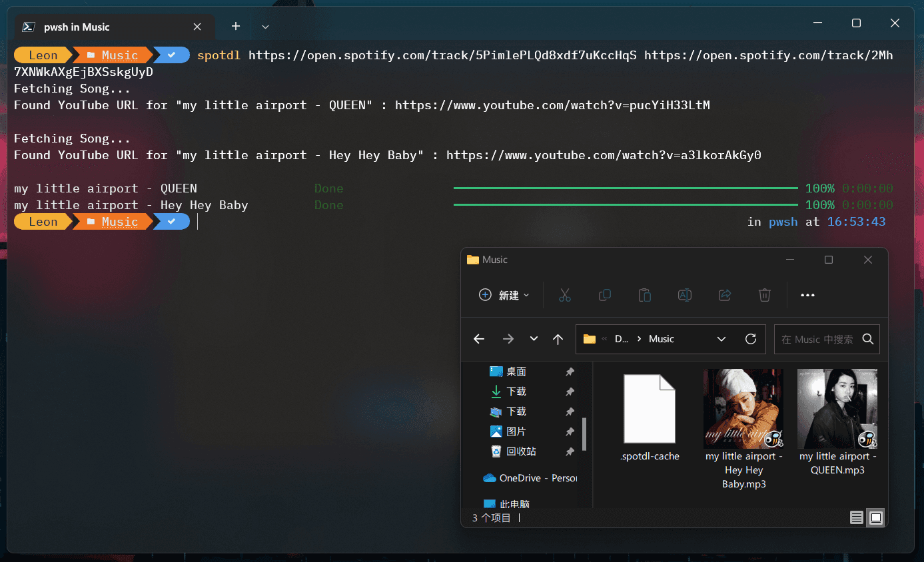Click the navigation pane scrollbar
Image resolution: width=924 pixels, height=562 pixels.
(x=584, y=433)
